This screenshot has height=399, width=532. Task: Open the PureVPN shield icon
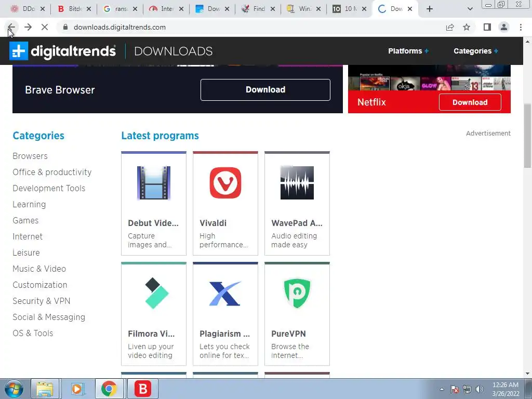pyautogui.click(x=297, y=293)
